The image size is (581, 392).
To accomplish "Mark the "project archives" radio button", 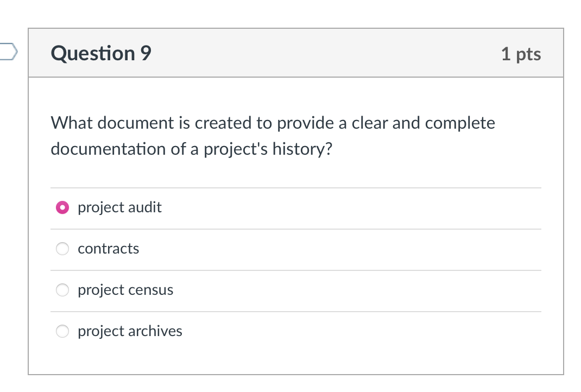I will (x=63, y=331).
